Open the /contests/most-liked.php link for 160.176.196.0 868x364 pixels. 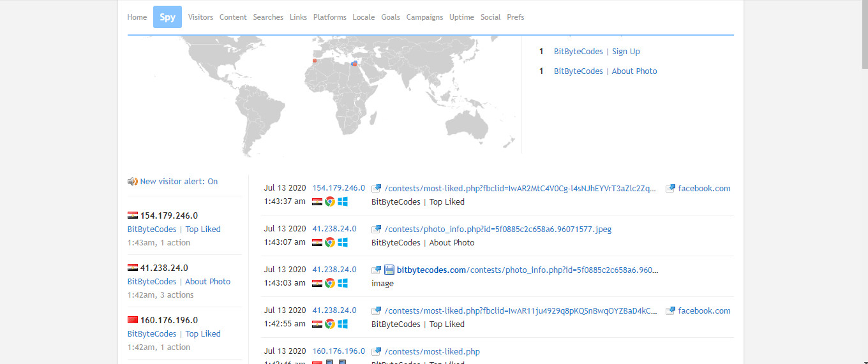[x=432, y=352]
